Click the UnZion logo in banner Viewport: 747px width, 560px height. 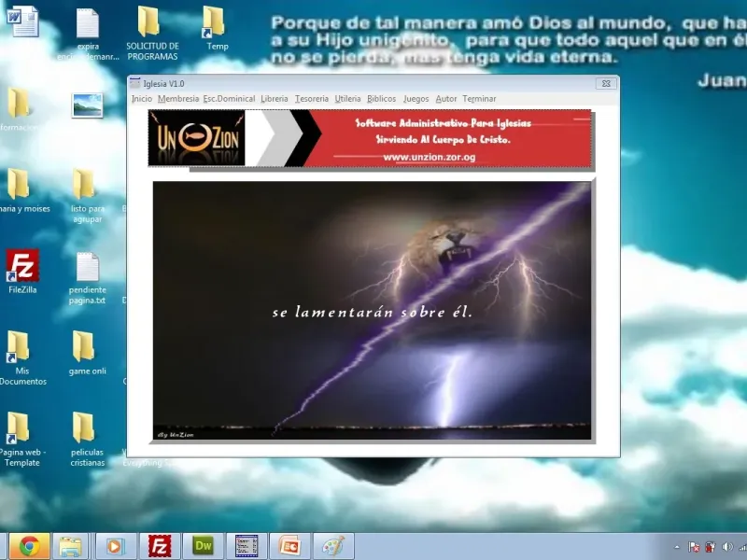pos(196,138)
